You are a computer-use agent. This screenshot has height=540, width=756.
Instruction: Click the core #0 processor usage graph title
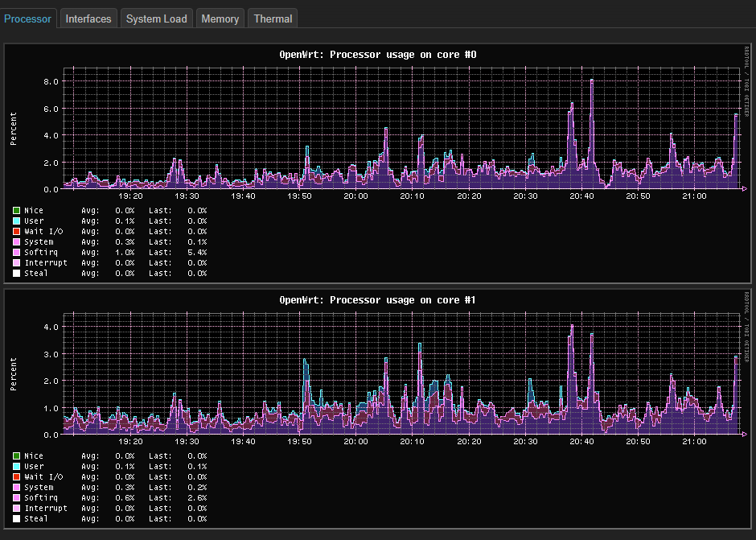pyautogui.click(x=377, y=55)
